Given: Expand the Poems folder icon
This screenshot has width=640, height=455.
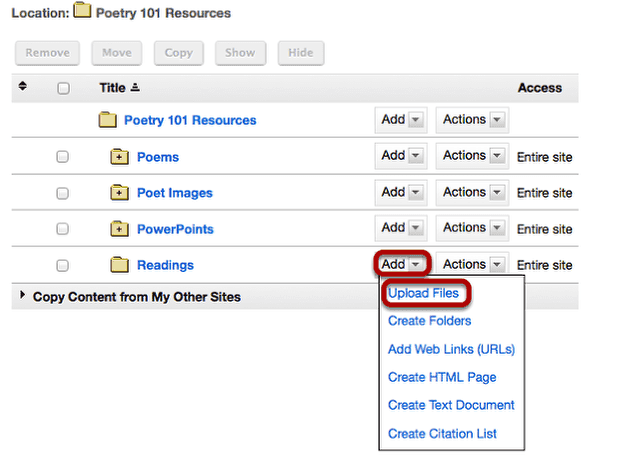Looking at the screenshot, I should [119, 157].
